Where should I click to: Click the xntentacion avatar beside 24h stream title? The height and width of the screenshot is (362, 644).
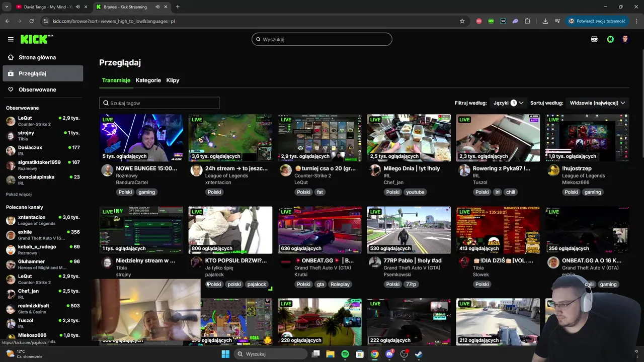196,170
